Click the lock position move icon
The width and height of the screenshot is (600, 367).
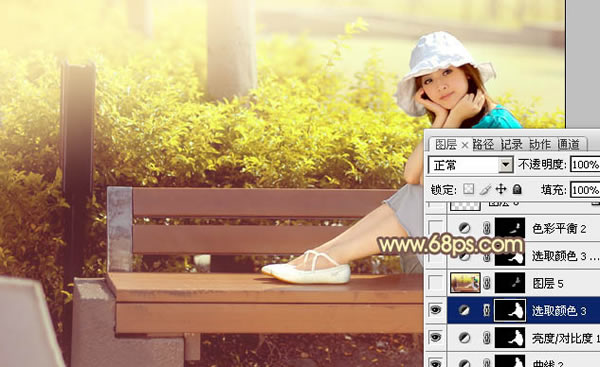point(501,189)
